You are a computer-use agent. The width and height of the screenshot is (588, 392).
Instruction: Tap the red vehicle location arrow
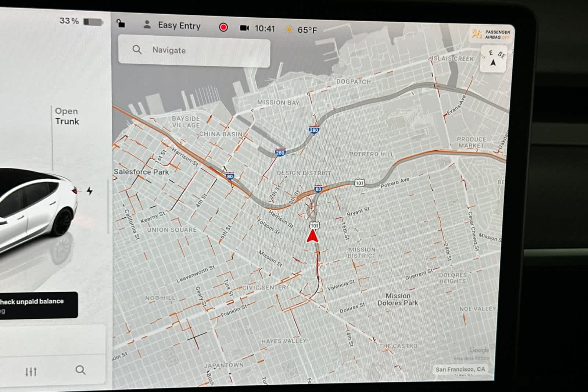coord(312,236)
